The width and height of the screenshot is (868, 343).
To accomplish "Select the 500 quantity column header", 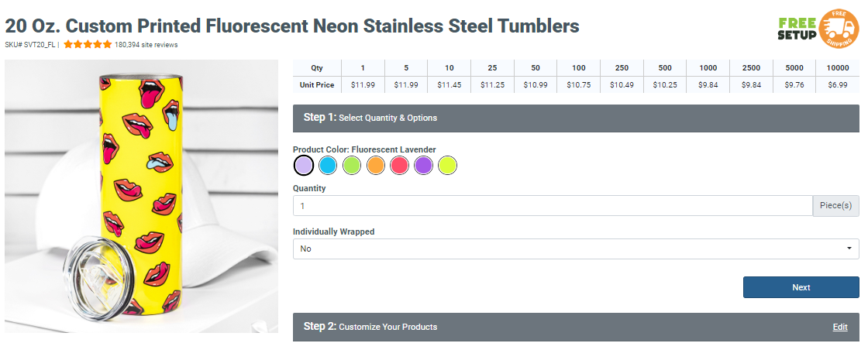I will 664,68.
